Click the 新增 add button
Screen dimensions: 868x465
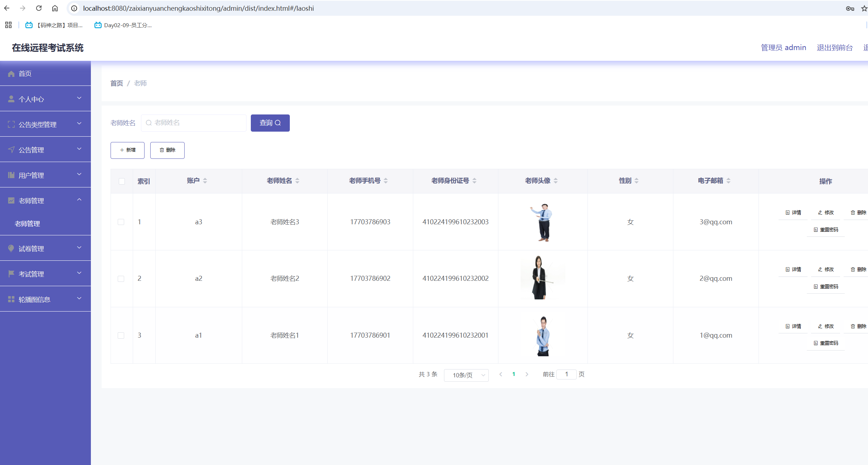pyautogui.click(x=127, y=150)
